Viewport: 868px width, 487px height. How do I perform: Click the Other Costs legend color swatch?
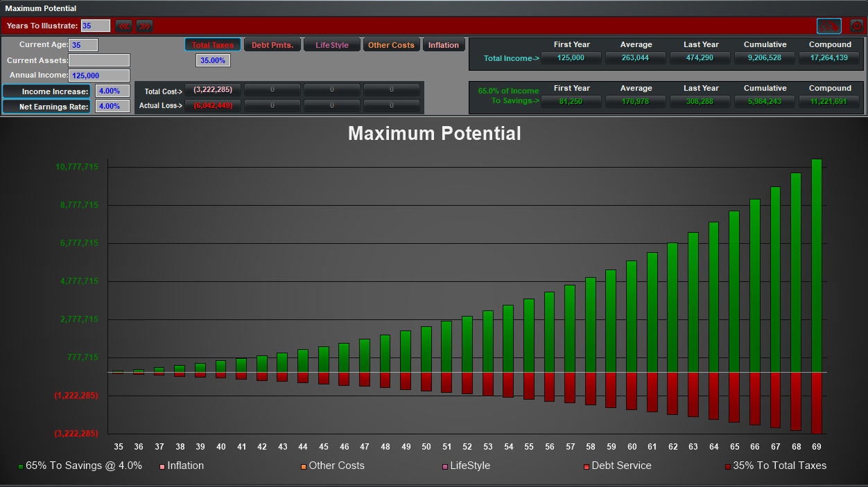pyautogui.click(x=304, y=467)
